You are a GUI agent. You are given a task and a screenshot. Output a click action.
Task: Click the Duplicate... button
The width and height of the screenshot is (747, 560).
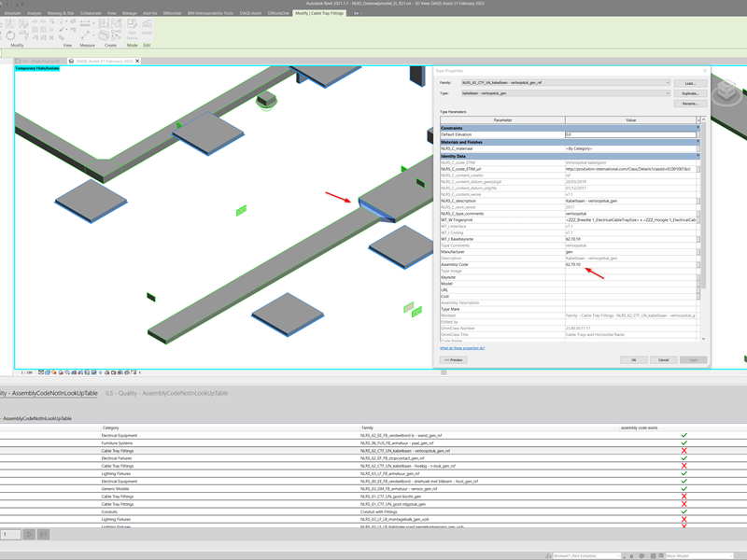pos(689,93)
